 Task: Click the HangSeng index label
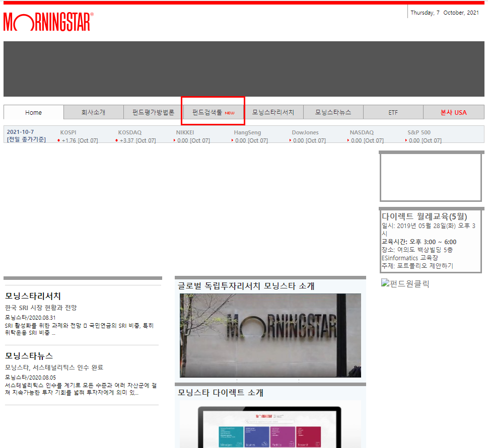(x=247, y=132)
